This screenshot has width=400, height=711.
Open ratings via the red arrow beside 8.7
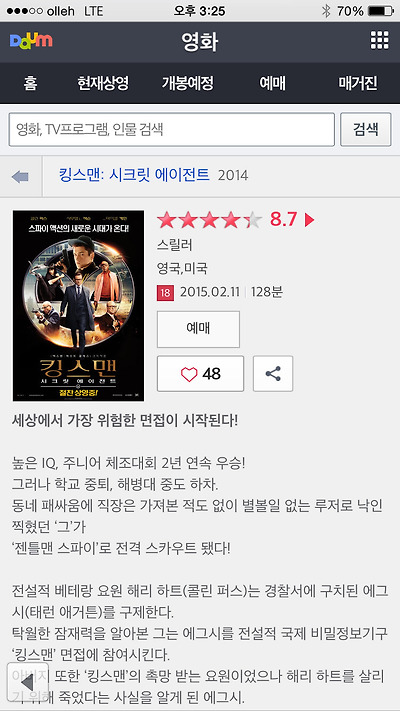click(309, 220)
